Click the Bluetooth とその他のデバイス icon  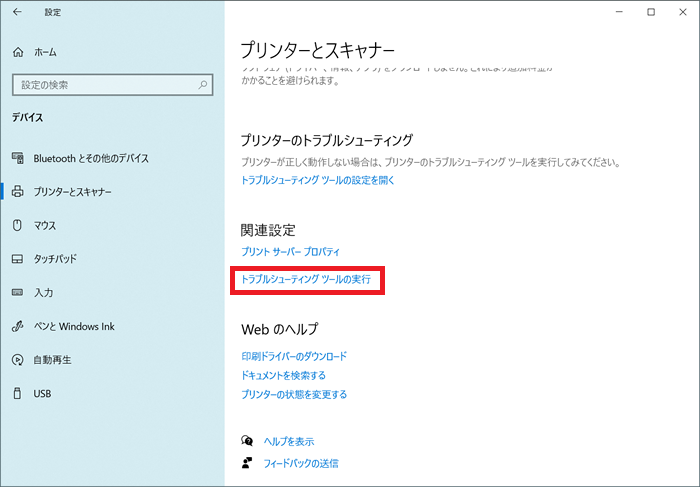[x=18, y=158]
